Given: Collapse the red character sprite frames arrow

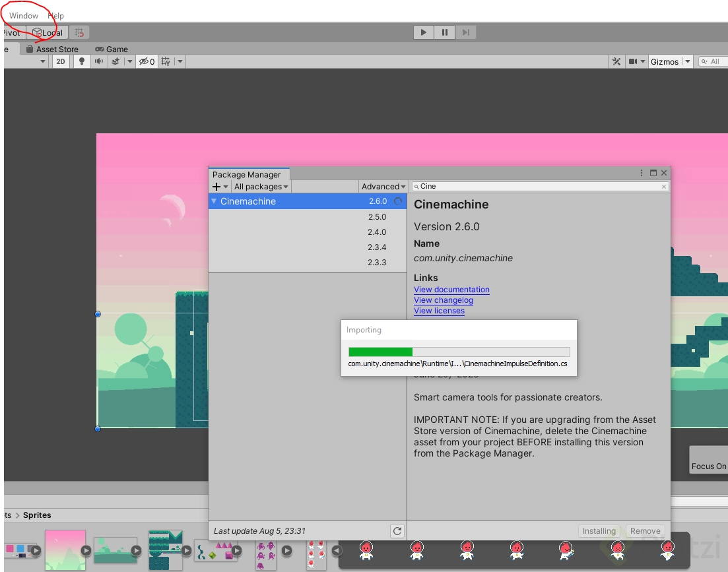Looking at the screenshot, I should point(337,550).
